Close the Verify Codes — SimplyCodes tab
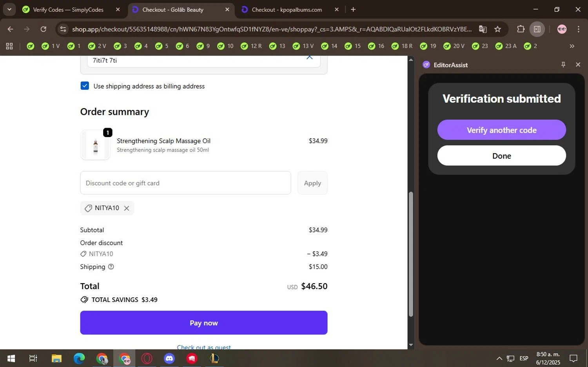 118,9
